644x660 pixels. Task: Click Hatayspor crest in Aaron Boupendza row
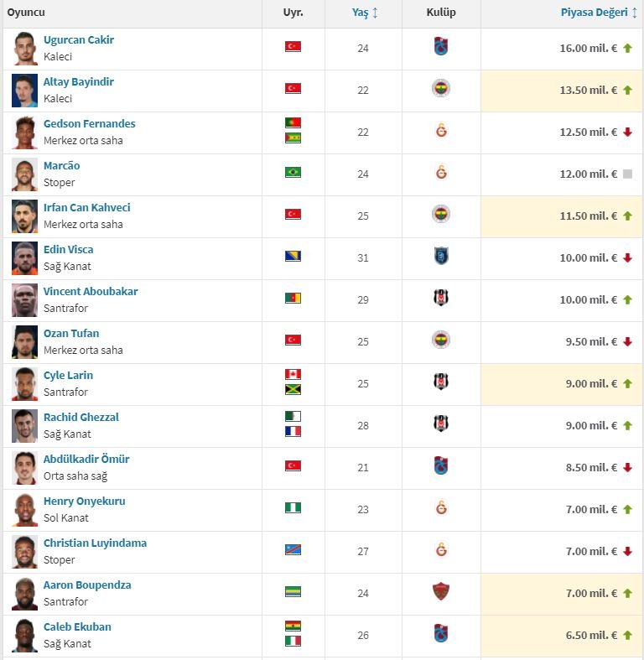pos(441,592)
